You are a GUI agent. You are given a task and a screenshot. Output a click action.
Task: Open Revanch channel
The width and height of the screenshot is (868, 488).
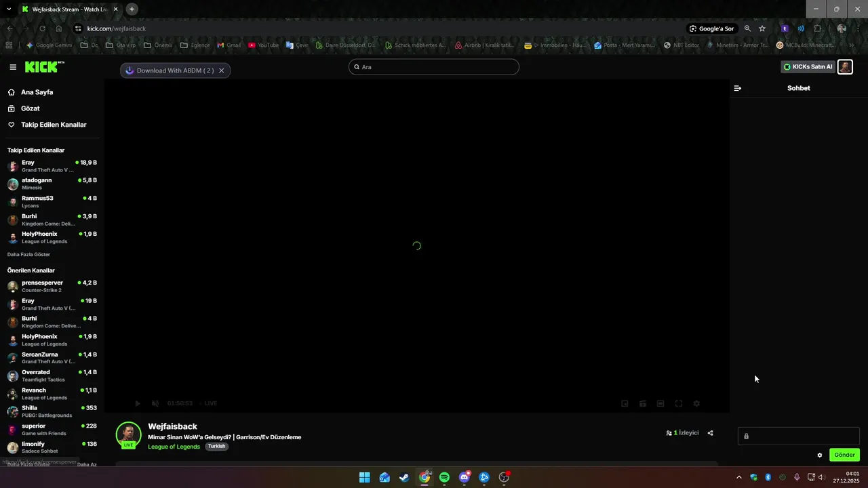[x=52, y=394]
